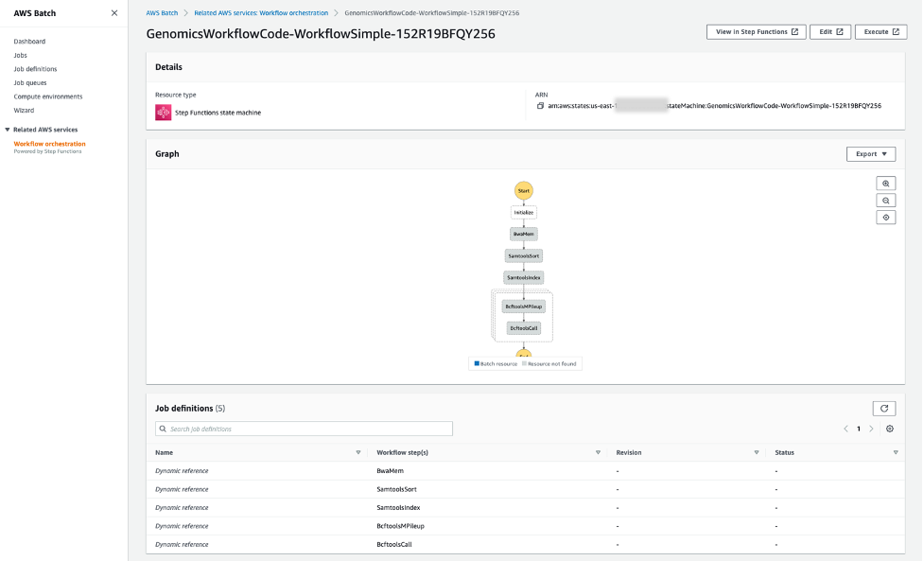Click BcftoolsCall in the table

(394, 545)
